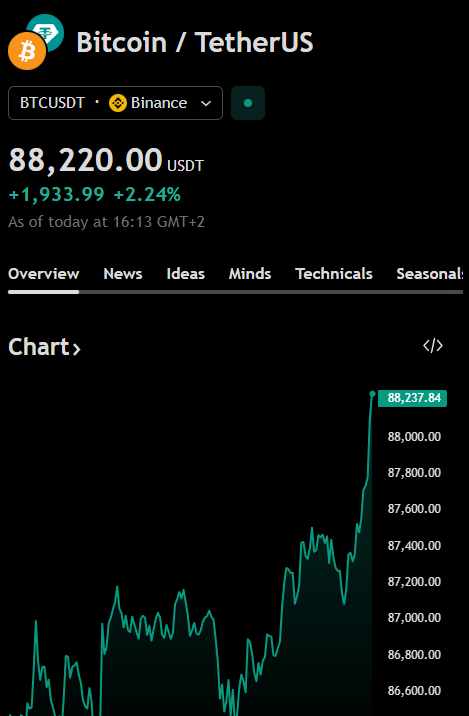469x716 pixels.
Task: Click the +2.24% percentage change
Action: point(147,195)
